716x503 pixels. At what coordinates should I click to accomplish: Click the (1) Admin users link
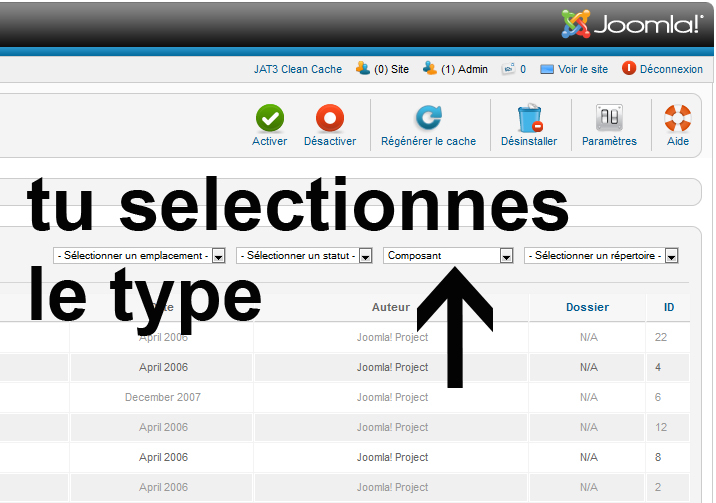(464, 69)
